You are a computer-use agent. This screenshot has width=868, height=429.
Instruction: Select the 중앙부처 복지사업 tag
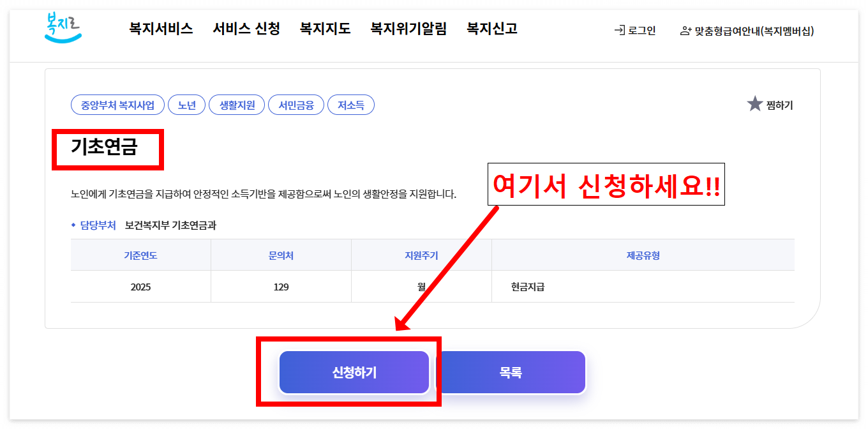coord(117,105)
